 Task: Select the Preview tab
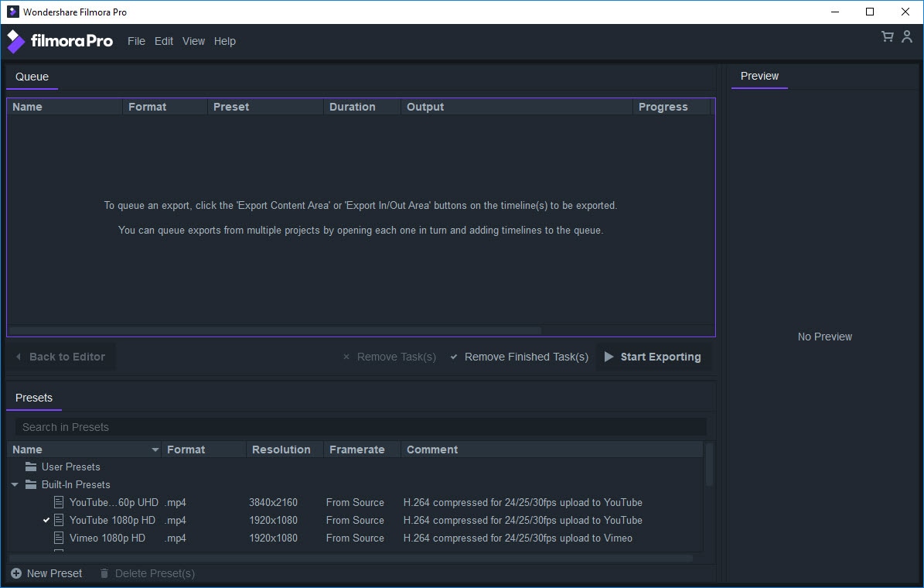tap(759, 76)
